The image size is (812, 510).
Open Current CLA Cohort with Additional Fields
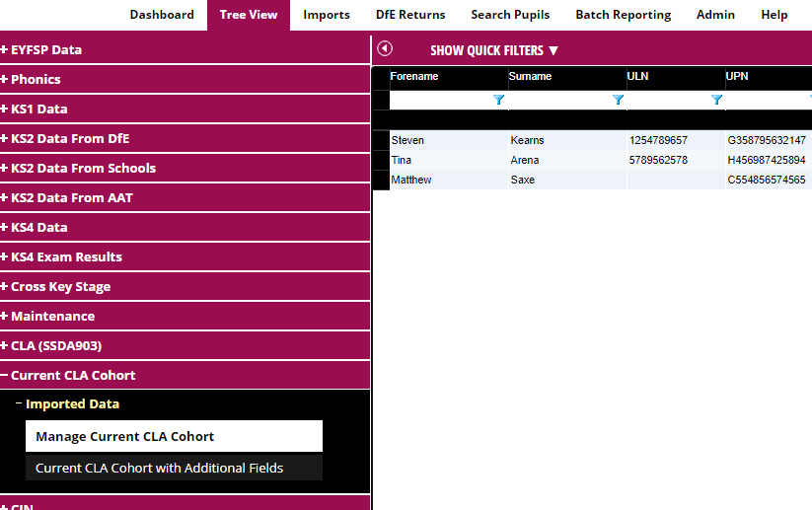click(x=174, y=468)
